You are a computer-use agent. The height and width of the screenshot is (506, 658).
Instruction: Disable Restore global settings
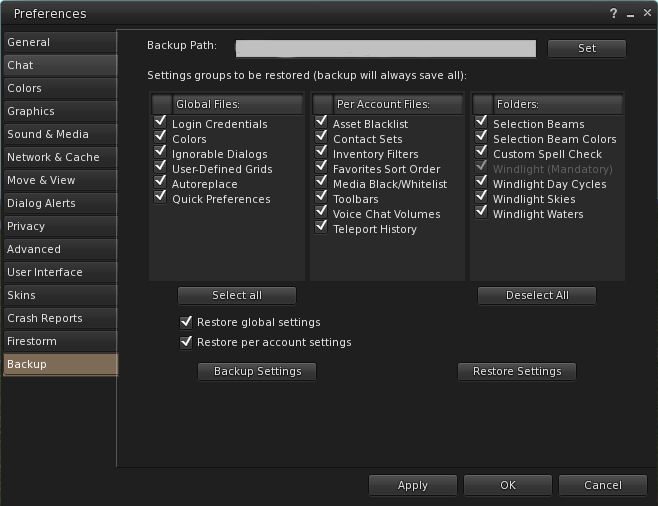coord(186,322)
